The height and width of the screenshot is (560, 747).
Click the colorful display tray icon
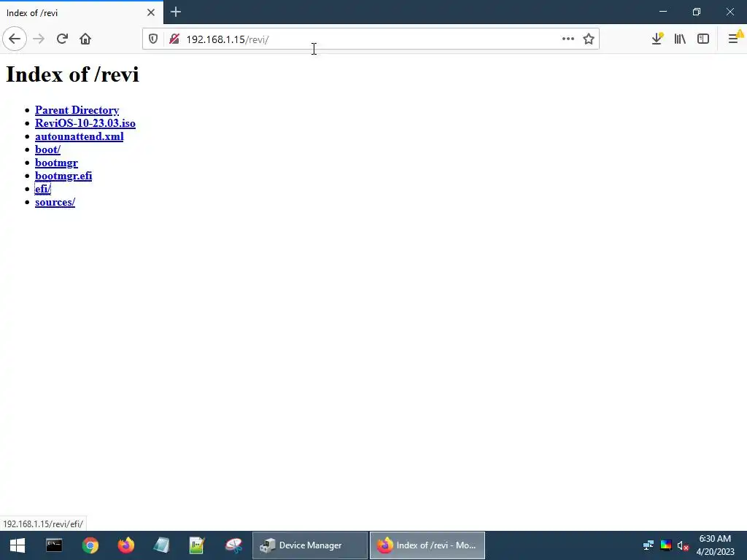tap(666, 545)
